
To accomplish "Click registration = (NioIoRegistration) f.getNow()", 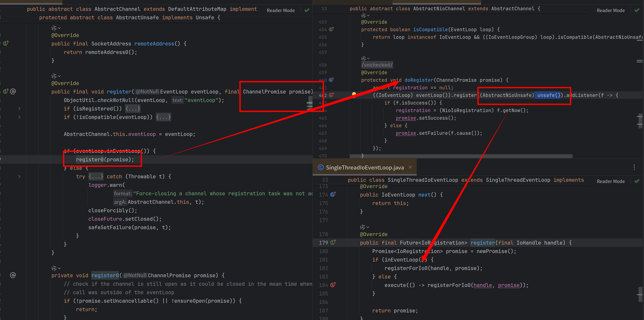I will [462, 110].
